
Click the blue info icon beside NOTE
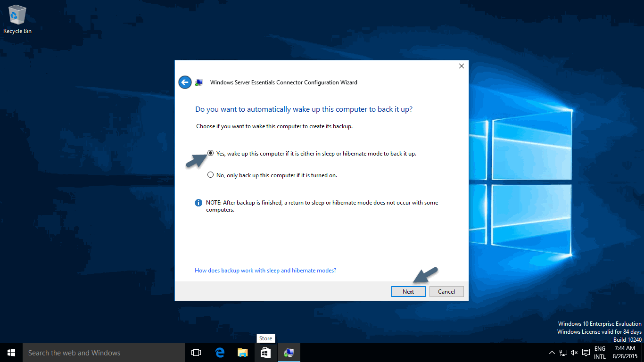(x=199, y=203)
